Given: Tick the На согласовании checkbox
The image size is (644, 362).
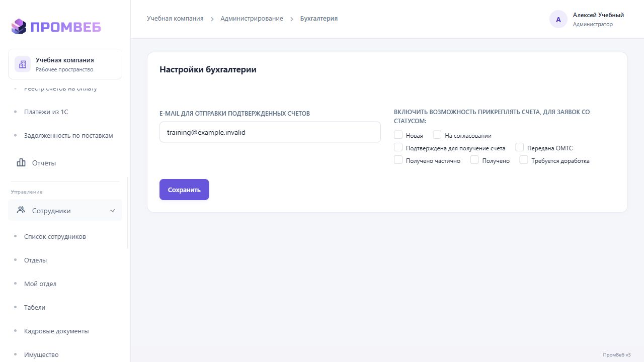Looking at the screenshot, I should coord(437,135).
